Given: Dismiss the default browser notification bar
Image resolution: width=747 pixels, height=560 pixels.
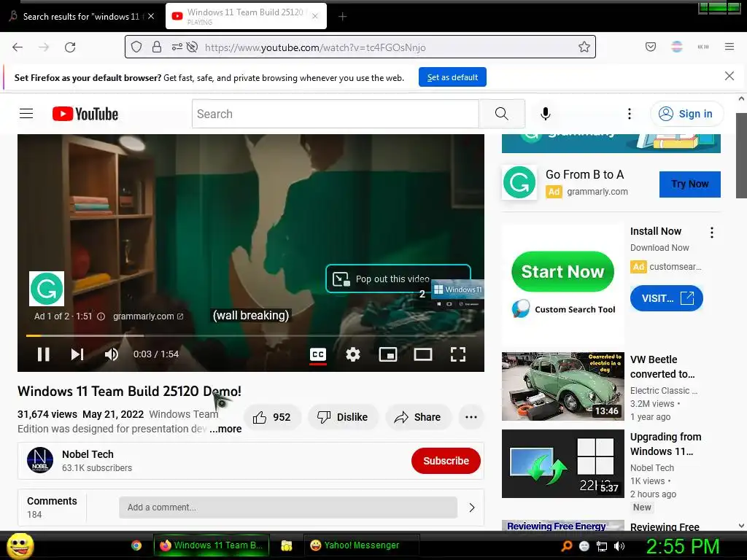Looking at the screenshot, I should pos(729,76).
